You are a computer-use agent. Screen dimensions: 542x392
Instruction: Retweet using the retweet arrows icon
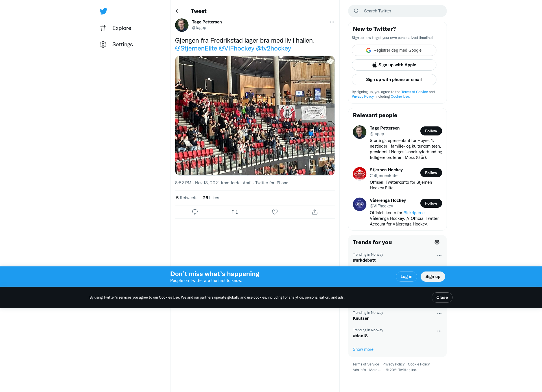235,212
